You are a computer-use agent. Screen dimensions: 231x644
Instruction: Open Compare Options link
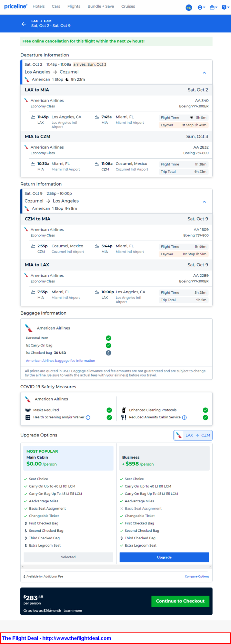[x=197, y=576]
